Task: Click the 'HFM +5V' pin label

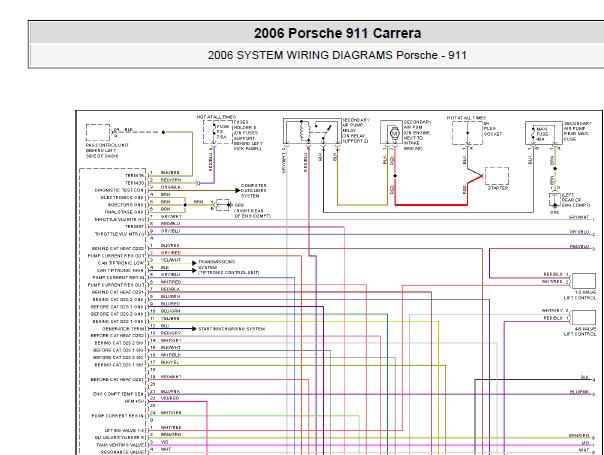Action: coord(134,401)
